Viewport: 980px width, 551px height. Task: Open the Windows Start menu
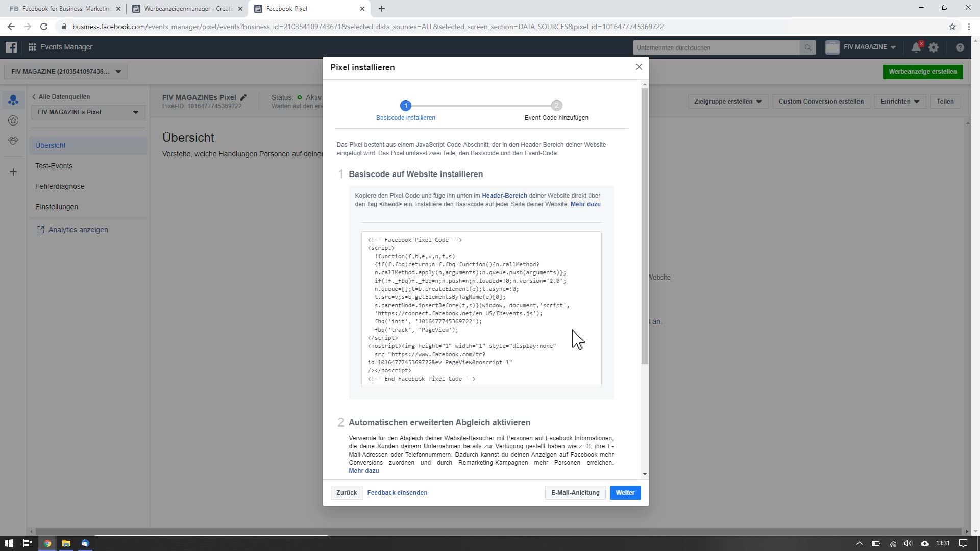tap(9, 543)
